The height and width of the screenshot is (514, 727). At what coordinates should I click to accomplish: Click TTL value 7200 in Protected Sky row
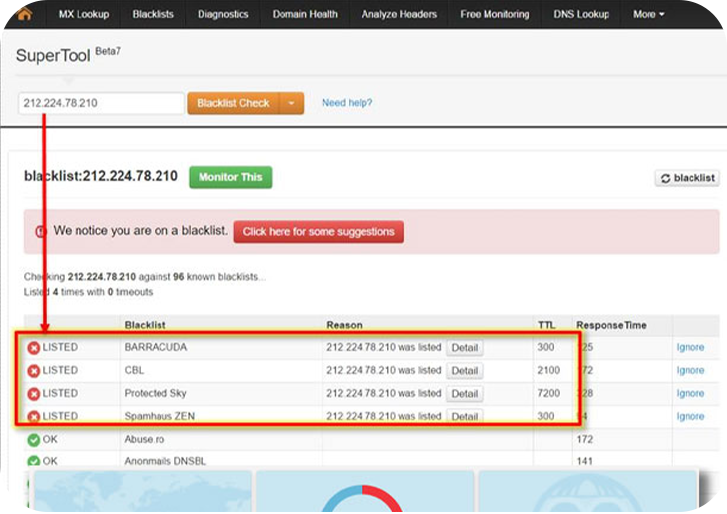tap(548, 393)
